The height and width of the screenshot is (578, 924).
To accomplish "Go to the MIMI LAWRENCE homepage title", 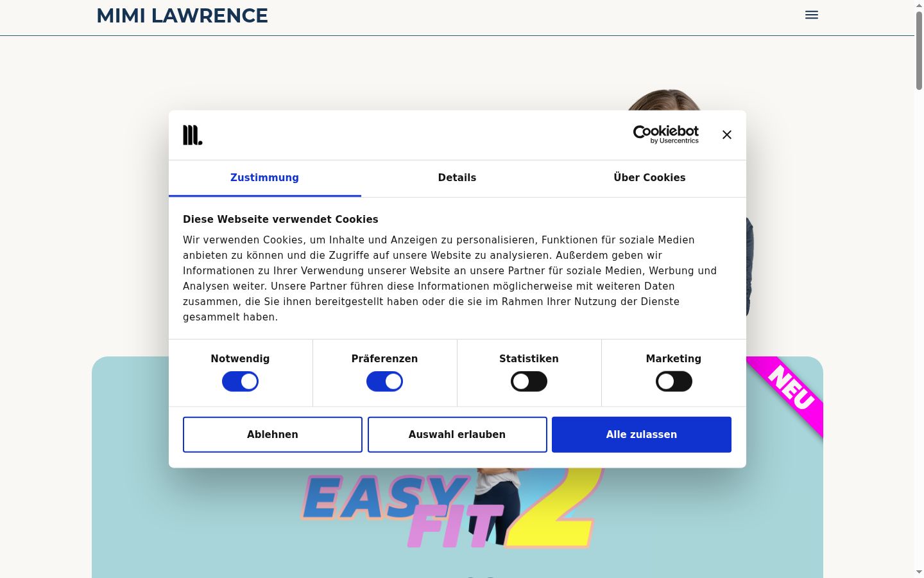I will (182, 15).
